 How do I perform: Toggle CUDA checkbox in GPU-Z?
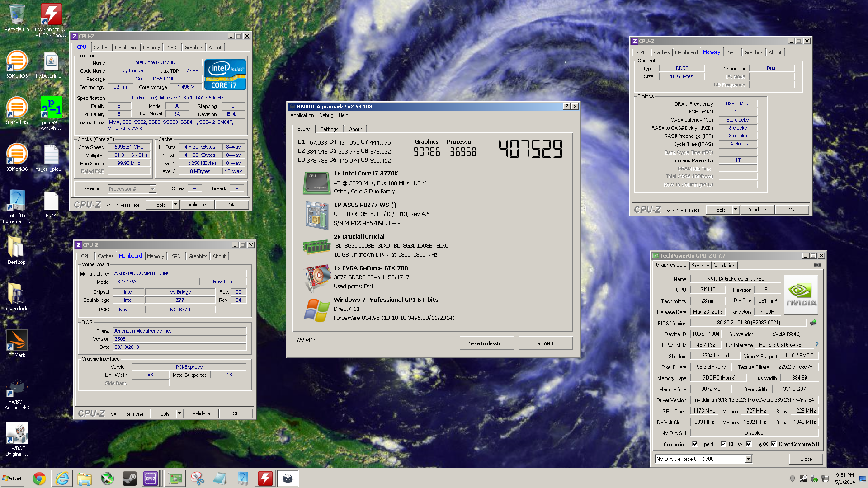pyautogui.click(x=723, y=444)
